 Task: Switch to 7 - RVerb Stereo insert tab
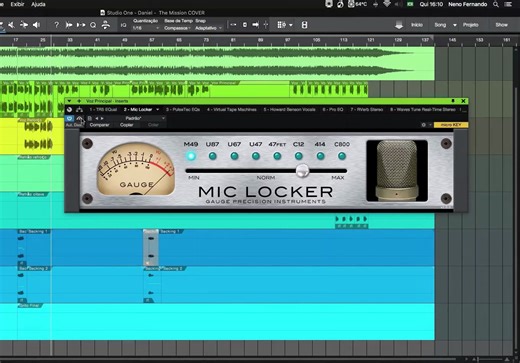pos(366,110)
